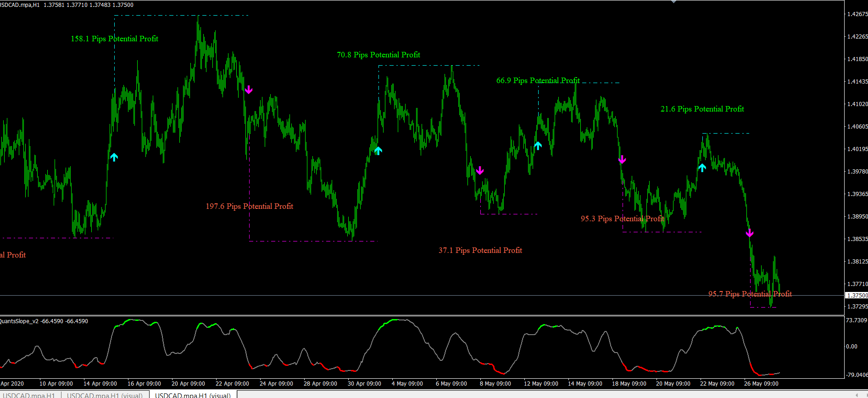
Task: Click cyan buy arrow below 158.1 Pips label
Action: (x=114, y=157)
